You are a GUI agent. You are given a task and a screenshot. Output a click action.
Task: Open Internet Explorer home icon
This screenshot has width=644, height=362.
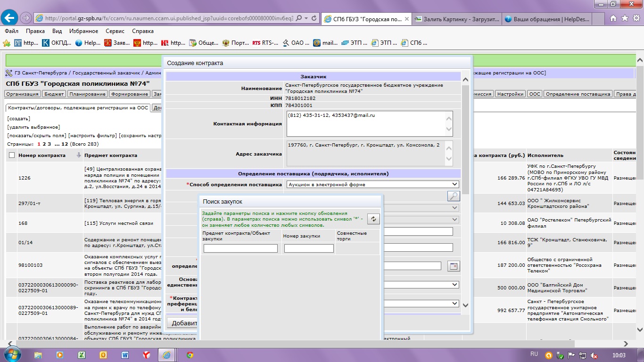tap(613, 18)
